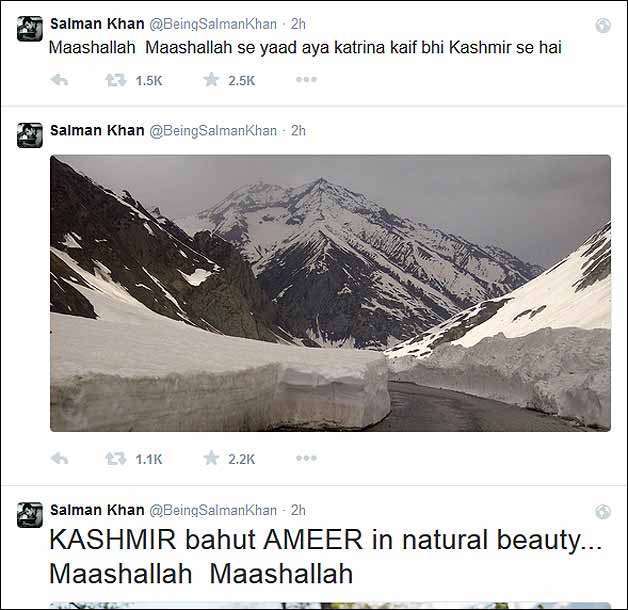Favorite the mountain photo tweet with 2.2K
This screenshot has height=610, width=628.
[x=211, y=458]
